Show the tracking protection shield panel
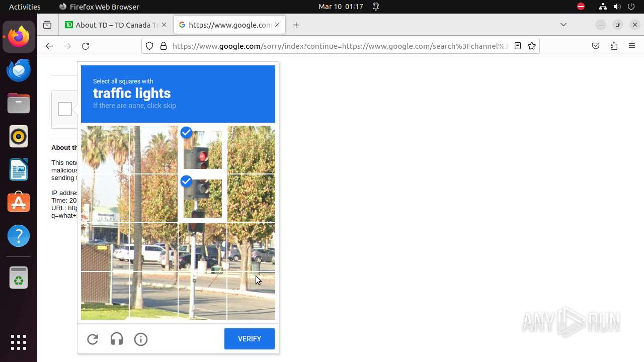Image resolution: width=644 pixels, height=362 pixels. (149, 46)
